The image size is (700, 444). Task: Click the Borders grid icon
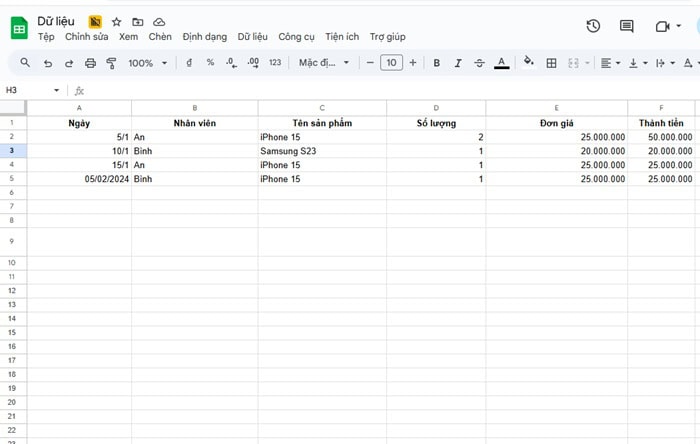pyautogui.click(x=551, y=63)
